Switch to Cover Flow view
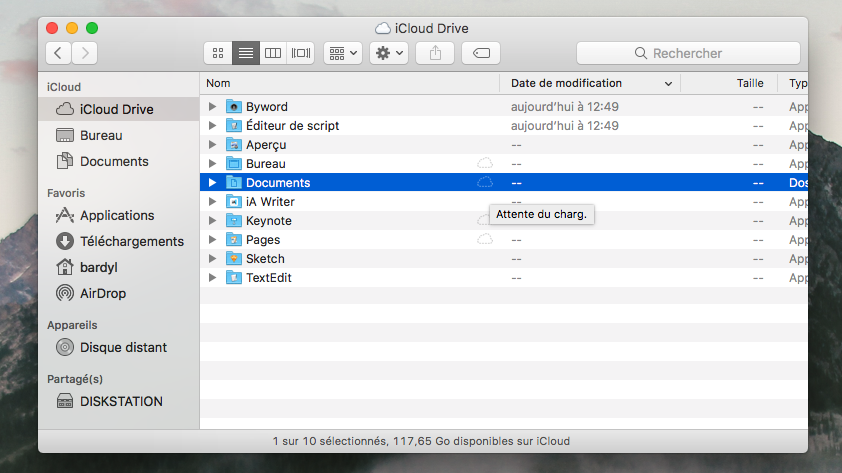 tap(301, 53)
